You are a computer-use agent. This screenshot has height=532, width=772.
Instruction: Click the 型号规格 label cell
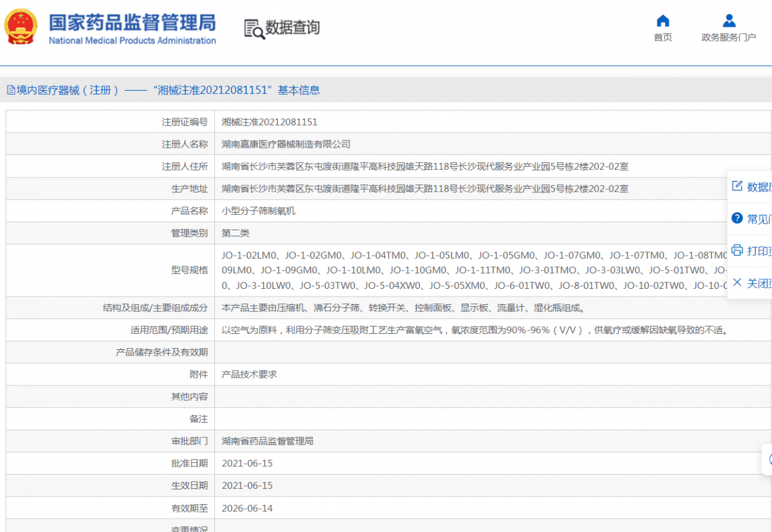[110, 270]
